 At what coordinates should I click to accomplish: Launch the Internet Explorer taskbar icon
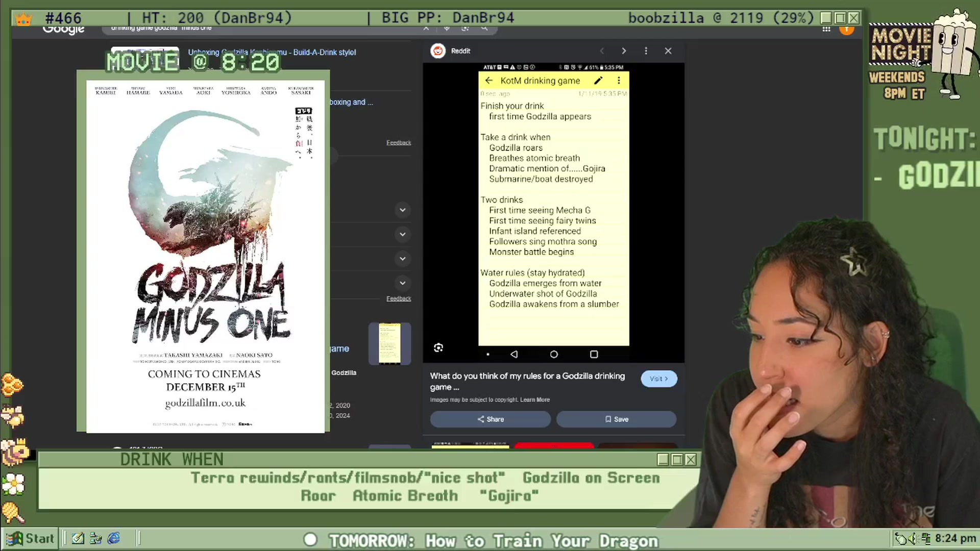pyautogui.click(x=114, y=538)
